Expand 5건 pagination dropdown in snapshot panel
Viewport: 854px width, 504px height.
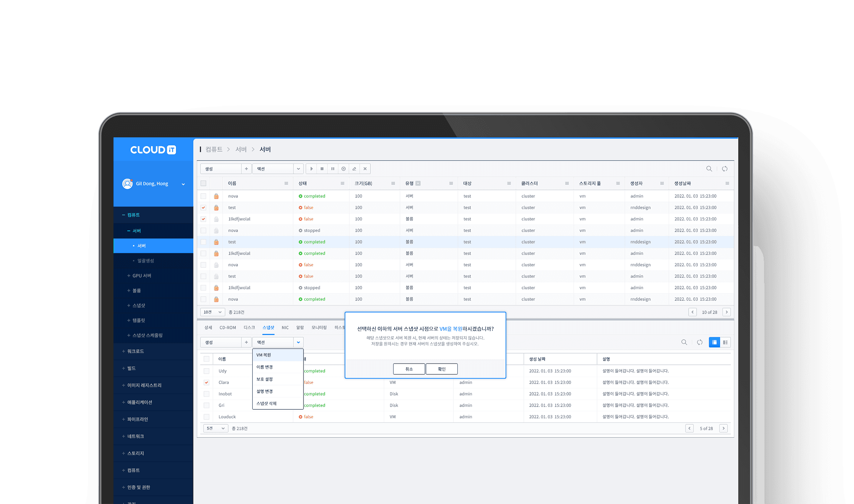(x=215, y=428)
